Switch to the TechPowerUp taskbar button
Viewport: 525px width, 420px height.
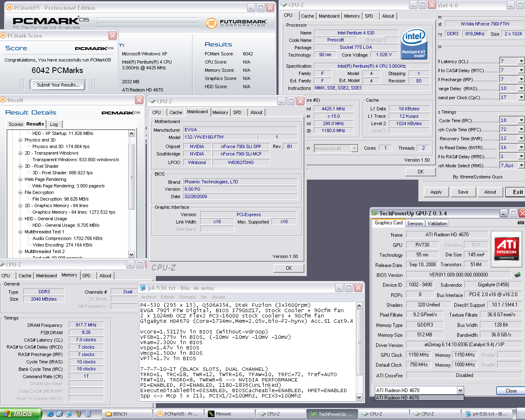point(333,414)
